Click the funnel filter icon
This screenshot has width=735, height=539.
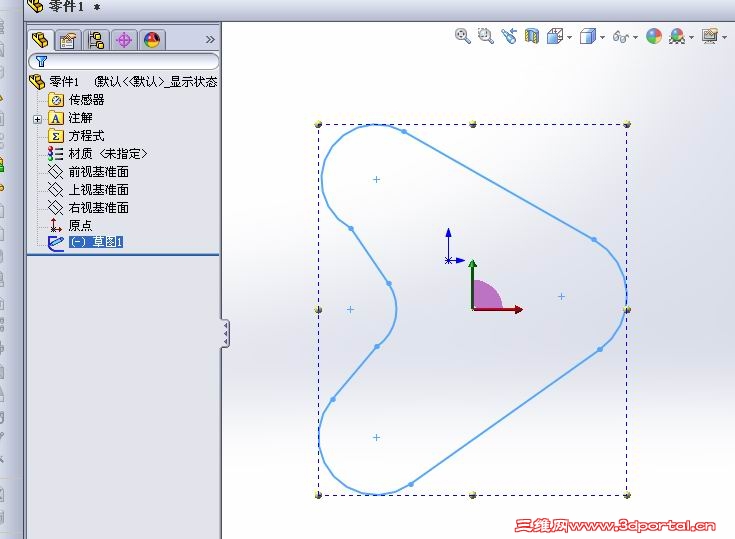(42, 61)
